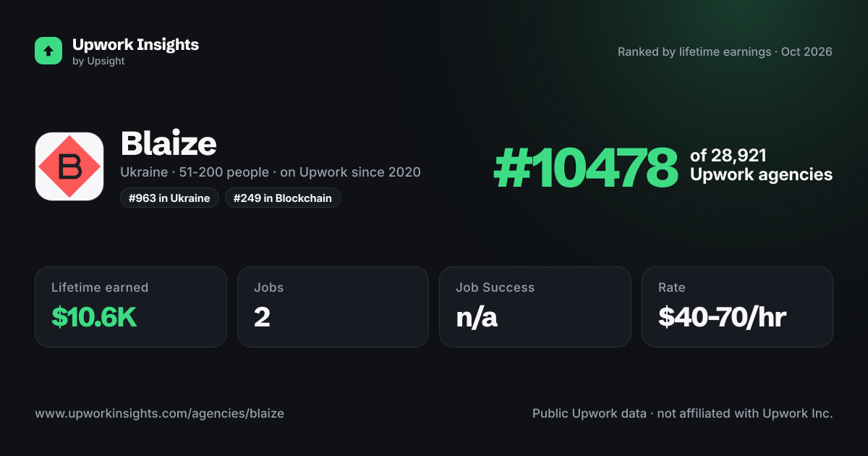868x456 pixels.
Task: Select the #963 in Ukraine badge
Action: (169, 198)
